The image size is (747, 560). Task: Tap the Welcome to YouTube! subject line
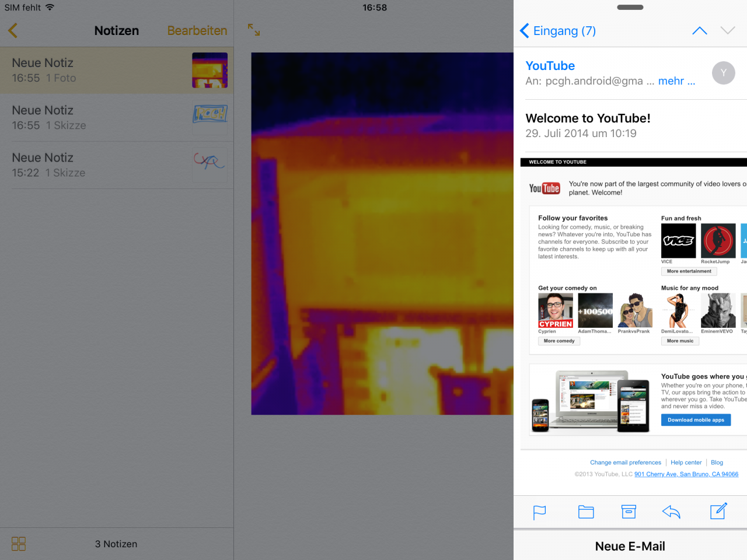(588, 118)
